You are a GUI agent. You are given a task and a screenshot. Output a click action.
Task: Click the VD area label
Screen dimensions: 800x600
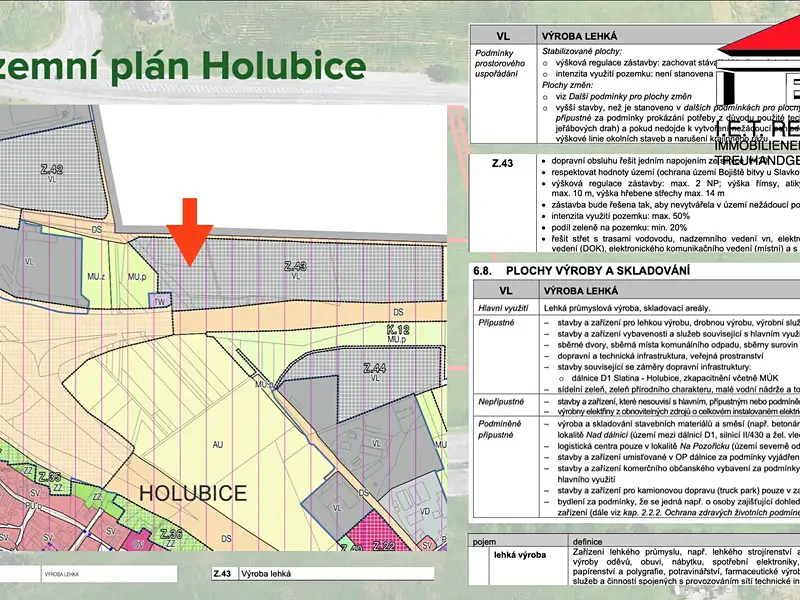coord(424,511)
